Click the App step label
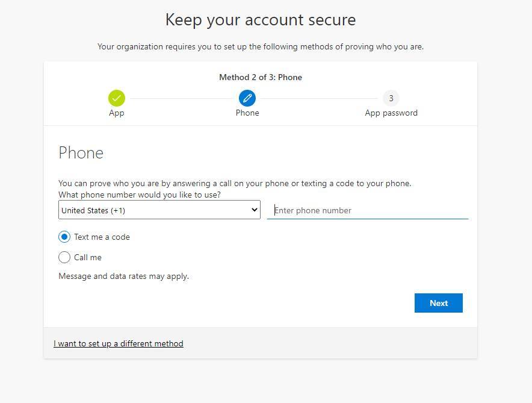This screenshot has height=403, width=532. point(116,113)
